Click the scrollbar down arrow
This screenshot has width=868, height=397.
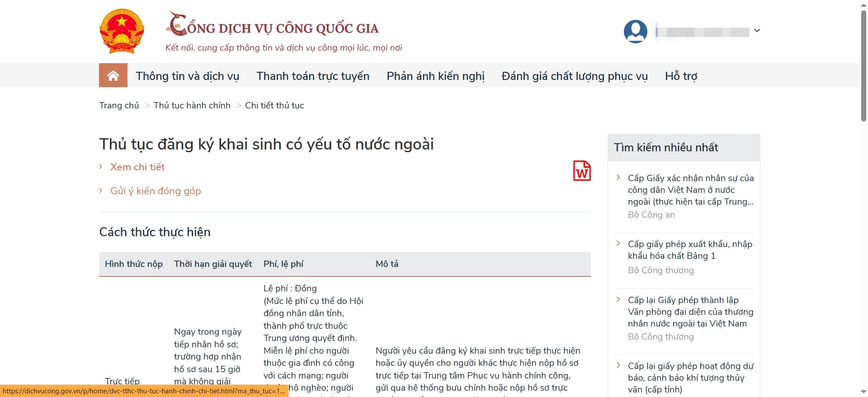(x=863, y=392)
